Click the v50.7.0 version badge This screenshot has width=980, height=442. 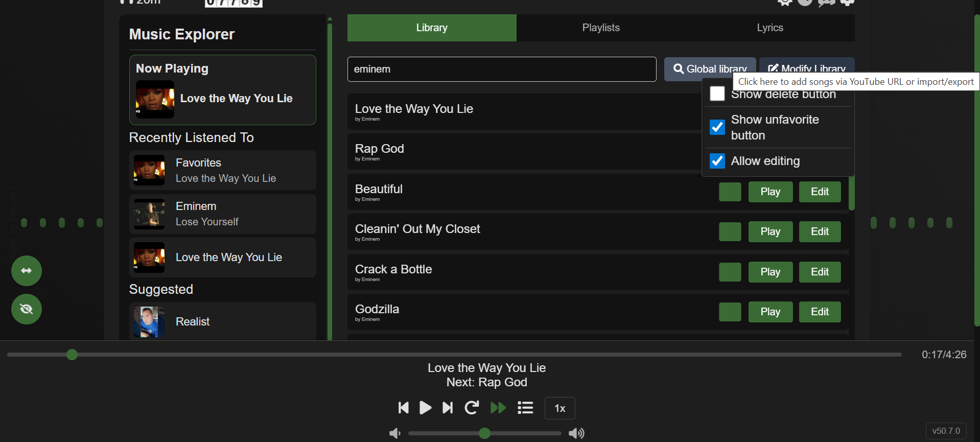pos(946,431)
